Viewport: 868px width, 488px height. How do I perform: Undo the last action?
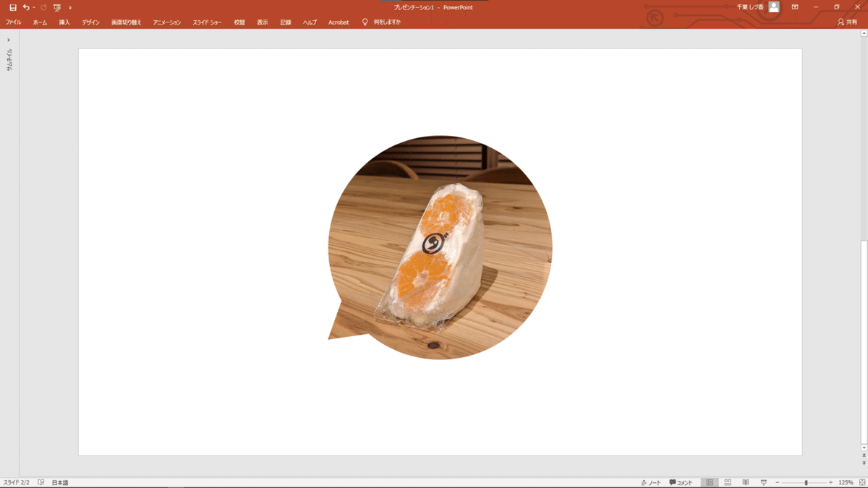click(26, 7)
